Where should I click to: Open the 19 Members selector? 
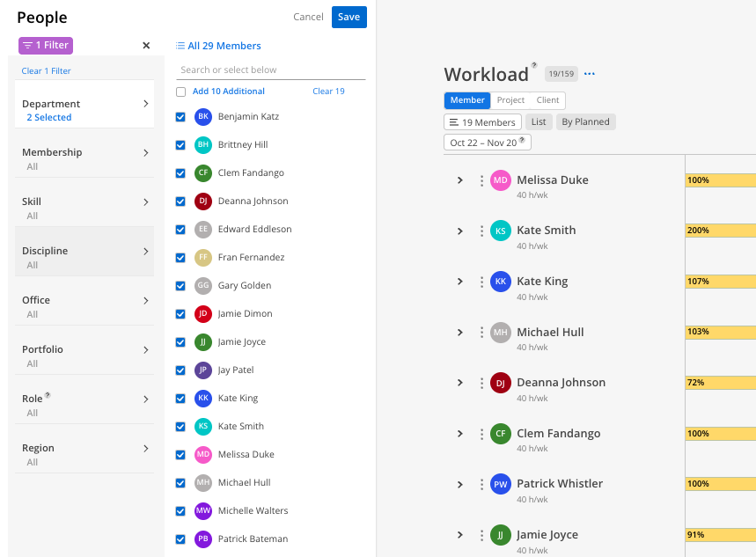point(482,122)
